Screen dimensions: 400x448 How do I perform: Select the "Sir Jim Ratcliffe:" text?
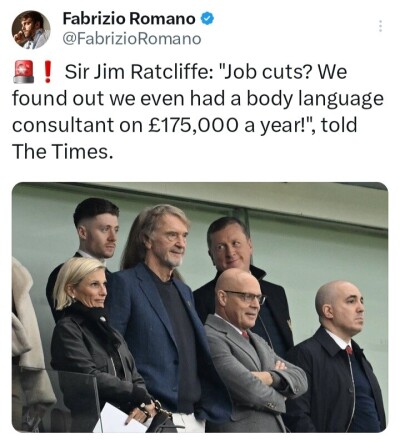point(139,72)
